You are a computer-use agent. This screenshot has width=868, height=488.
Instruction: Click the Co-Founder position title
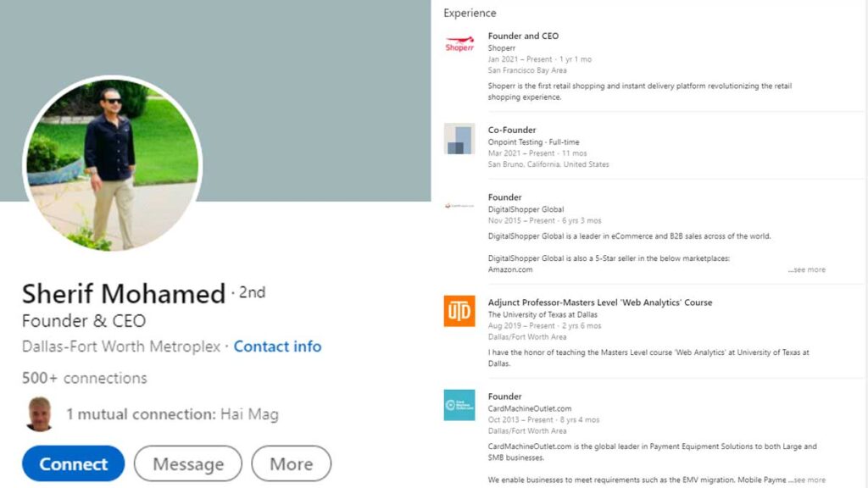coord(512,130)
